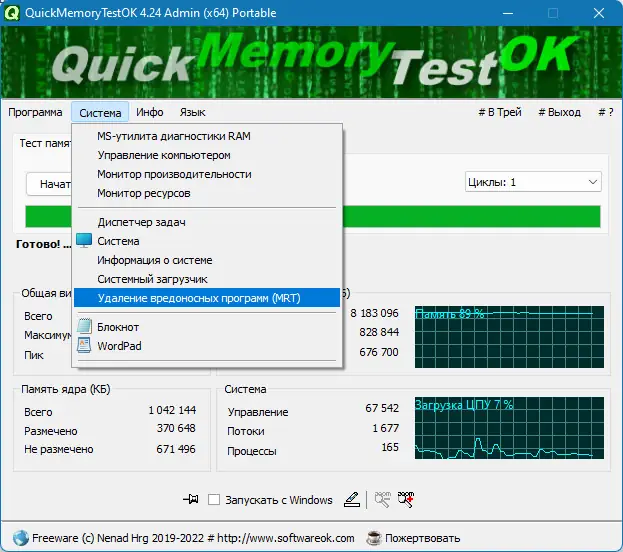Click the Тест памяти tab

tap(44, 143)
